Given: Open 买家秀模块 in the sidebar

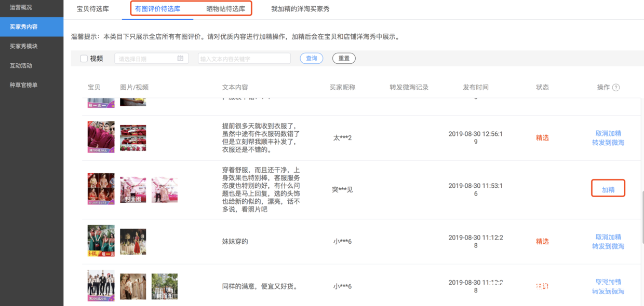Looking at the screenshot, I should pos(24,46).
